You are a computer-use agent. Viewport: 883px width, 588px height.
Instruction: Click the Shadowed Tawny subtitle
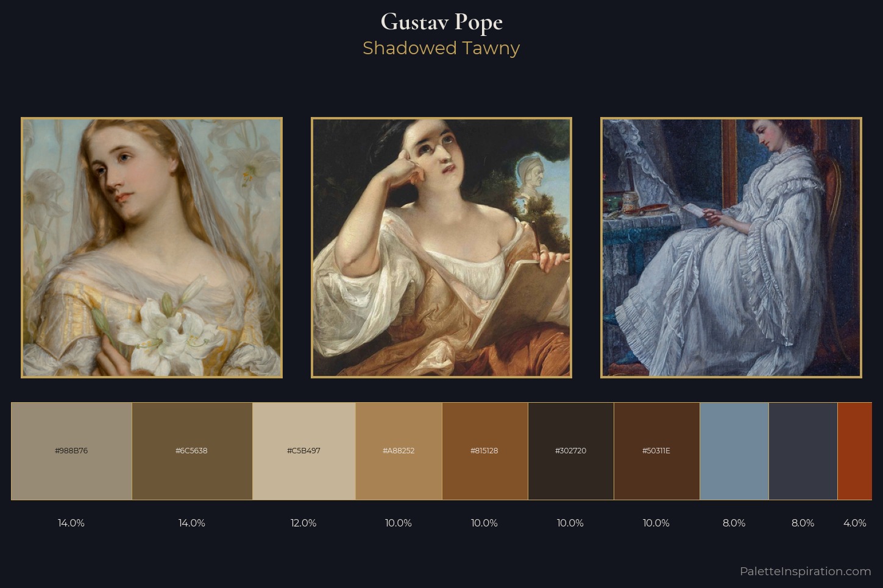[x=441, y=48]
